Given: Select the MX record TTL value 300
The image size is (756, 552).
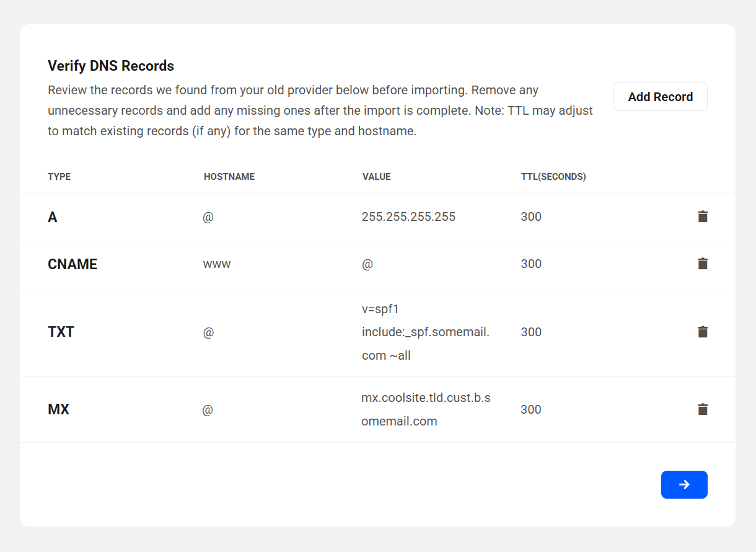Looking at the screenshot, I should [531, 409].
